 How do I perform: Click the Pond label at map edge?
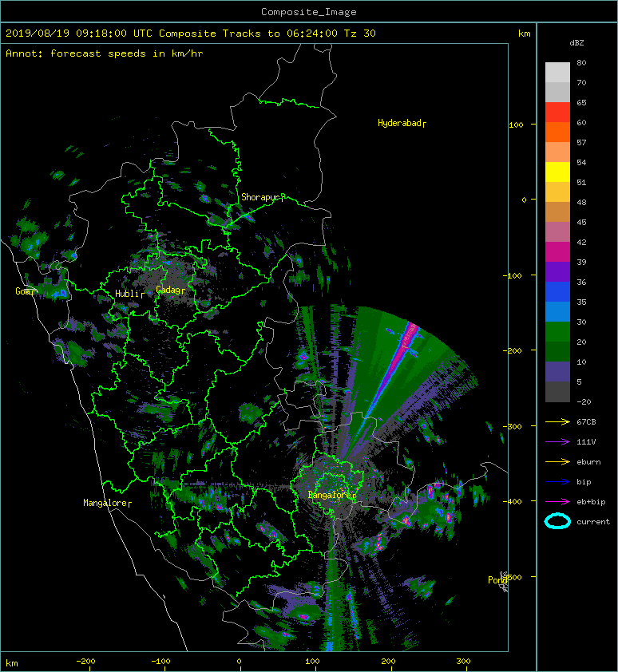(x=497, y=580)
